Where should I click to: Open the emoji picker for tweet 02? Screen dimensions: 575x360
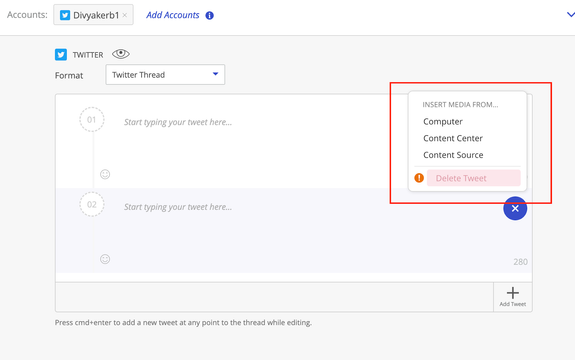(x=105, y=259)
